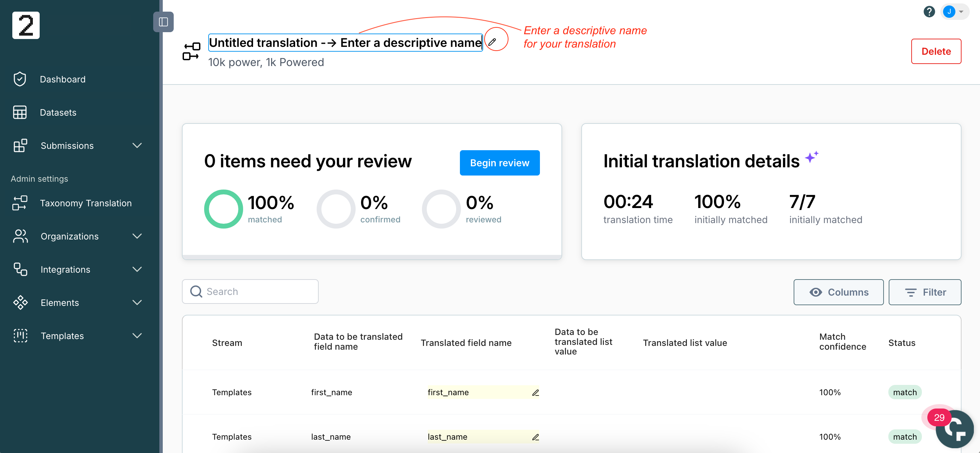Click the Integrations icon in the sidebar

[20, 269]
